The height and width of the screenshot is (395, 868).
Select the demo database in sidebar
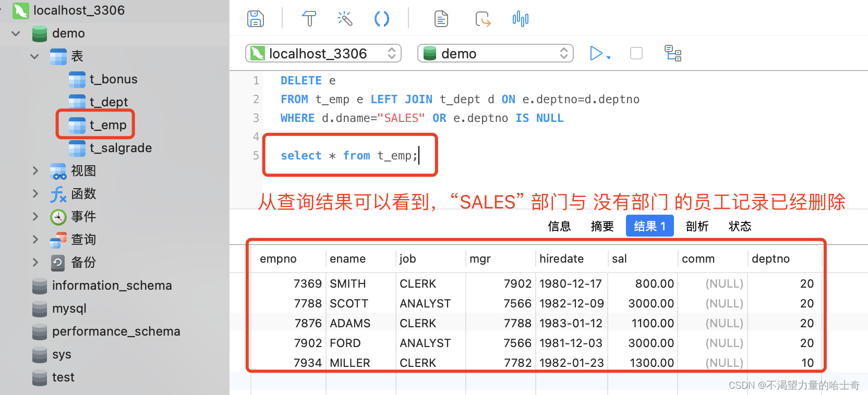pos(68,33)
